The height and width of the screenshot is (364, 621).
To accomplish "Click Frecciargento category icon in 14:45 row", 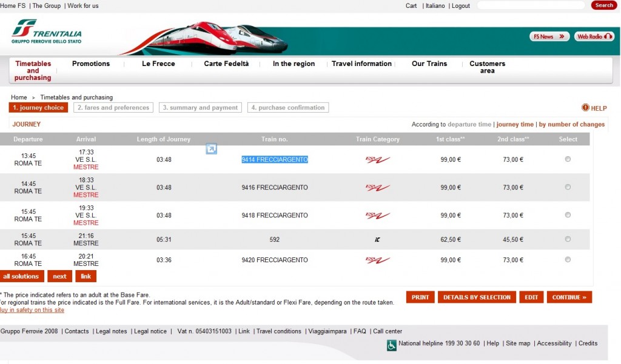I will click(377, 188).
